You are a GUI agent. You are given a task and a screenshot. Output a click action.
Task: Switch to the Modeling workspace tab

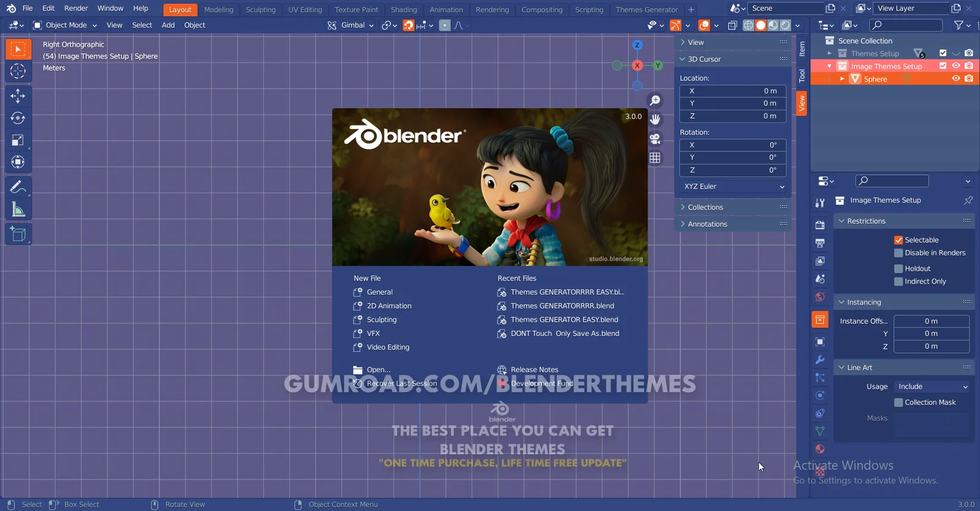tap(219, 10)
